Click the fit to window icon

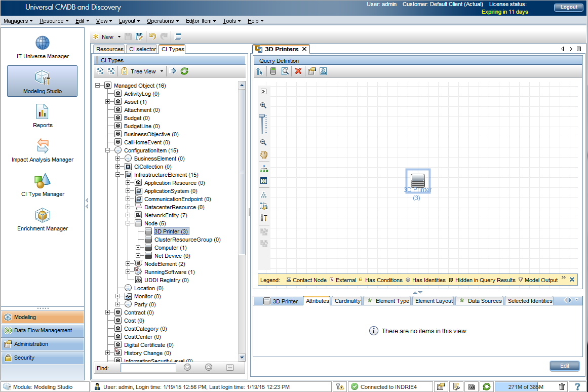coord(264,181)
